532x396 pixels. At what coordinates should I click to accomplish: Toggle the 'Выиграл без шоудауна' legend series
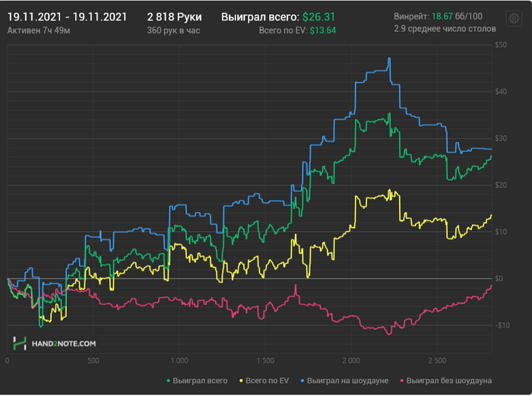coord(446,381)
